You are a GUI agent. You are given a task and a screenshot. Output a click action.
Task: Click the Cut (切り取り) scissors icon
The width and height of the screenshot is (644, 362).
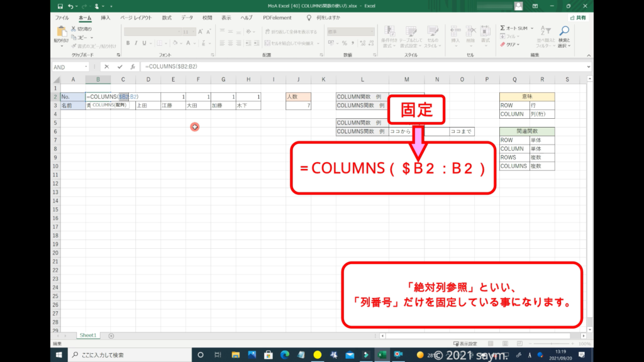pos(74,29)
